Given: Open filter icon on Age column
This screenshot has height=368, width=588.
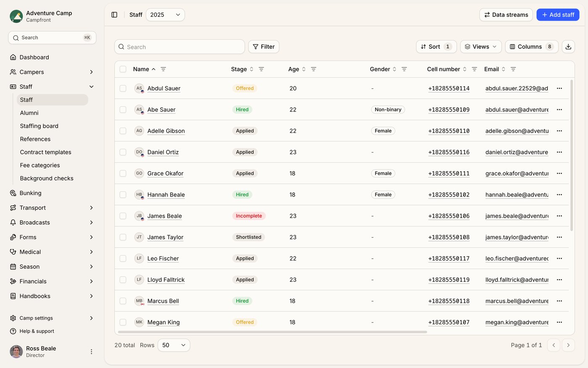Looking at the screenshot, I should tap(313, 69).
